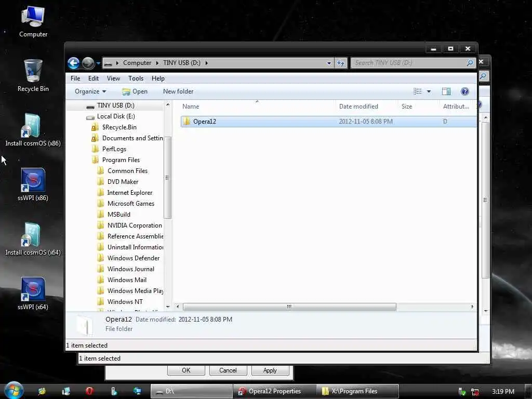Open Explorer help via question mark icon

[465, 91]
